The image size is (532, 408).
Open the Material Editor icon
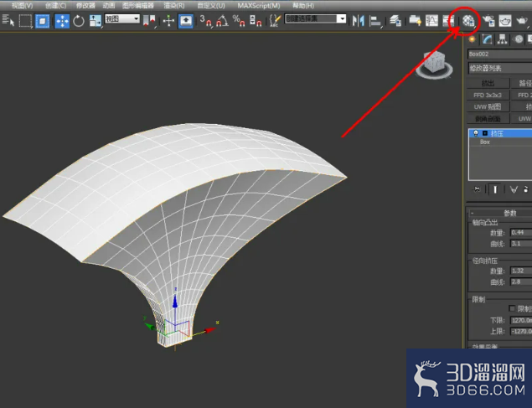(468, 21)
